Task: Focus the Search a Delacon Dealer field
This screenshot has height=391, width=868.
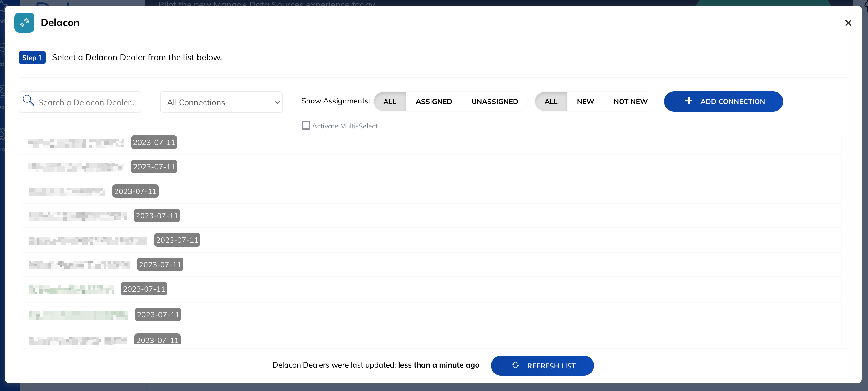Action: click(x=80, y=102)
